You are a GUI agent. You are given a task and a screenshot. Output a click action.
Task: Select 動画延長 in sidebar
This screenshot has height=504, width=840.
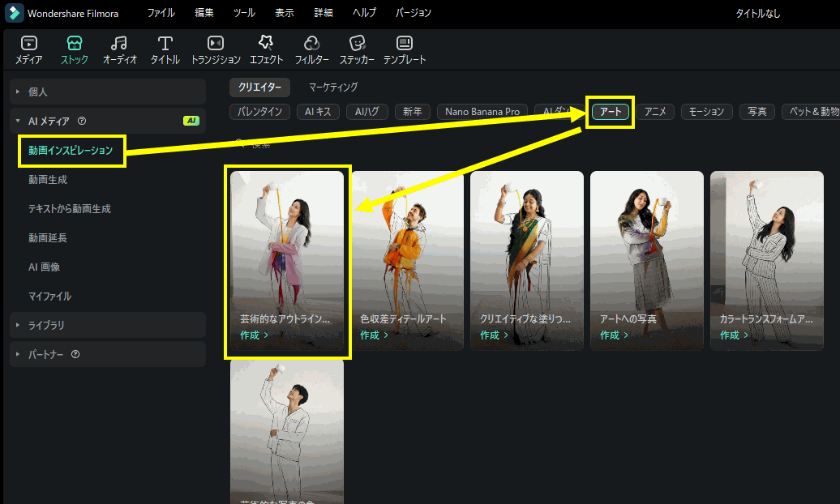click(48, 237)
